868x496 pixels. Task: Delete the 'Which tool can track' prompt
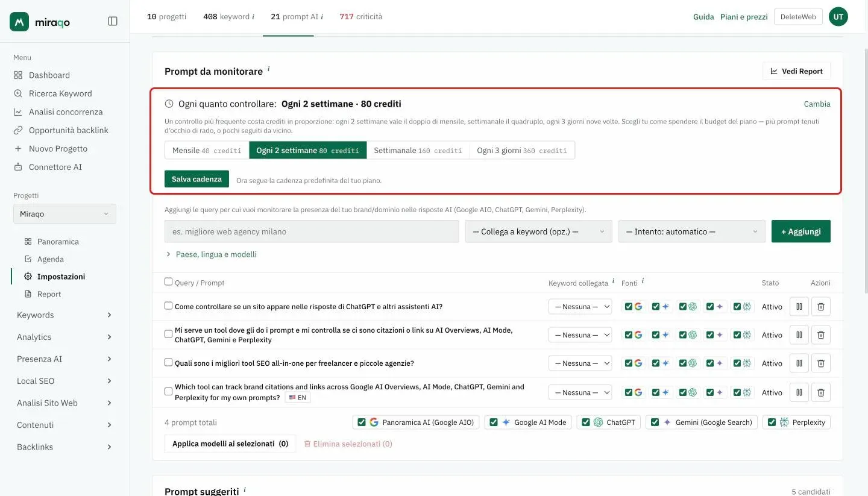[821, 392]
